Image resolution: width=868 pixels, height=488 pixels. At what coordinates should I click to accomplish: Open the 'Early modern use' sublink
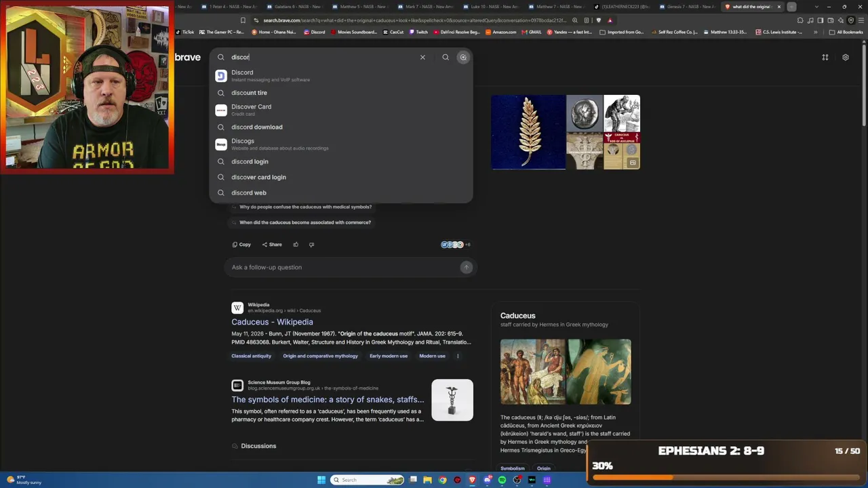point(389,356)
